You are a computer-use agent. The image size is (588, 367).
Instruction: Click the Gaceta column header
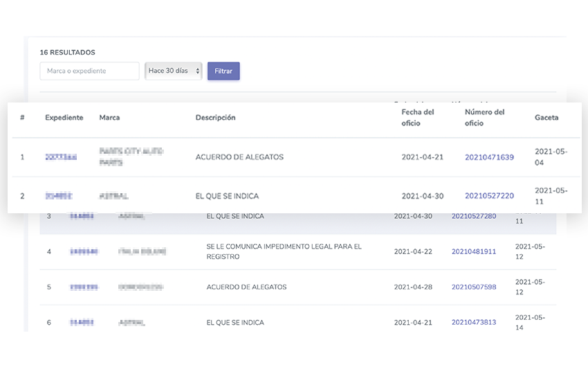tap(546, 118)
